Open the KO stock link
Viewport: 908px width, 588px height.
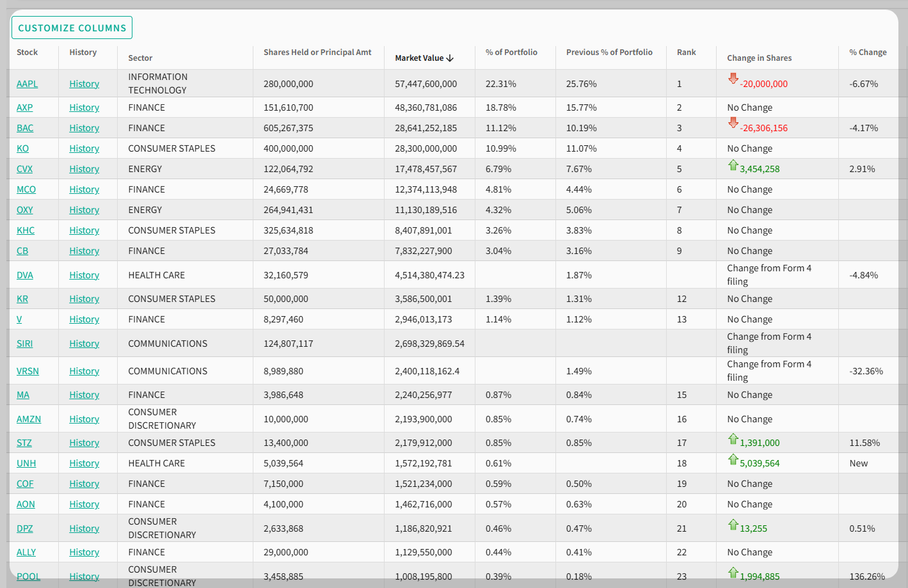click(x=23, y=148)
